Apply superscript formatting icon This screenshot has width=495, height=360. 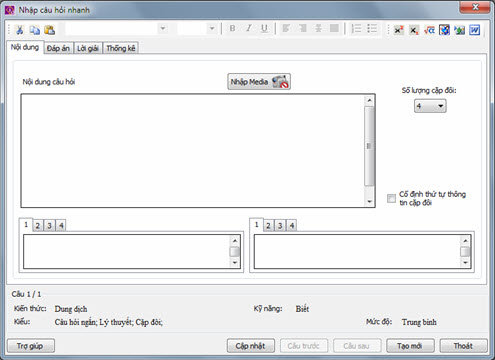click(x=398, y=30)
